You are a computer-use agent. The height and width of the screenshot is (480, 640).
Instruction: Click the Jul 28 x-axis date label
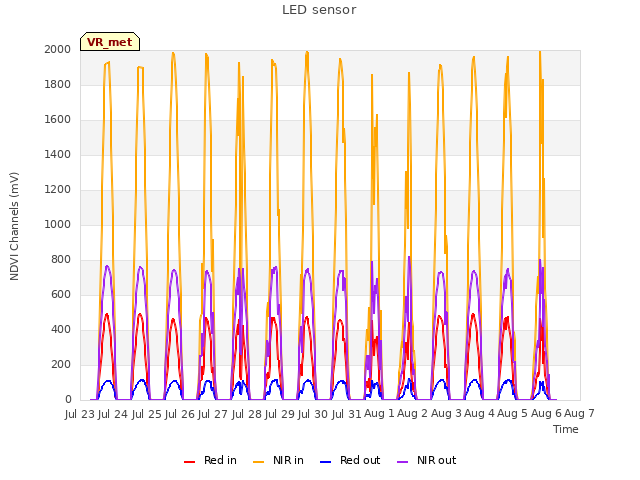pos(246,414)
